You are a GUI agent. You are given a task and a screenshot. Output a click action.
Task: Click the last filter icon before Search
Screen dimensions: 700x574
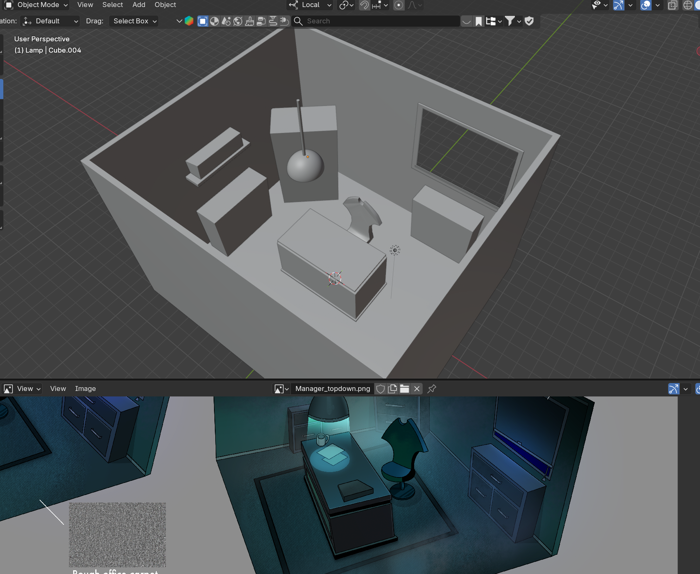(284, 21)
